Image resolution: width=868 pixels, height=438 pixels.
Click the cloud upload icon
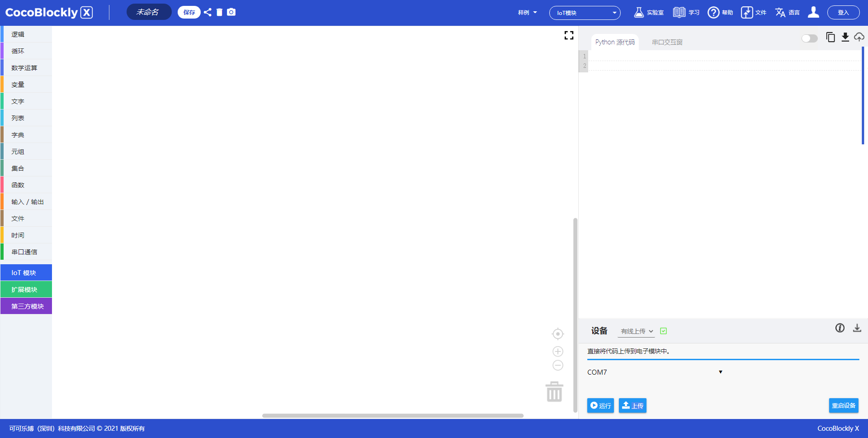[859, 37]
